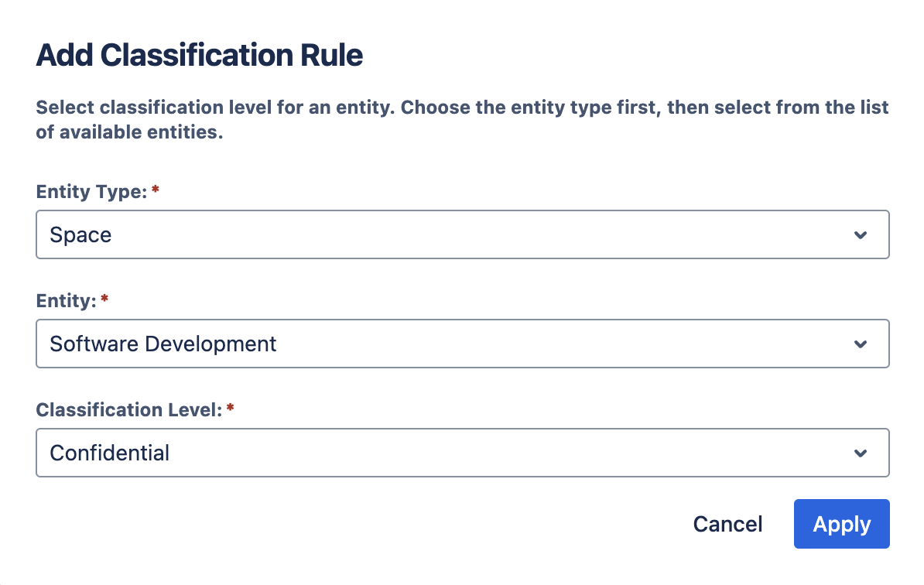This screenshot has width=924, height=585.
Task: Click the 'Entity Type:' field label
Action: click(91, 193)
